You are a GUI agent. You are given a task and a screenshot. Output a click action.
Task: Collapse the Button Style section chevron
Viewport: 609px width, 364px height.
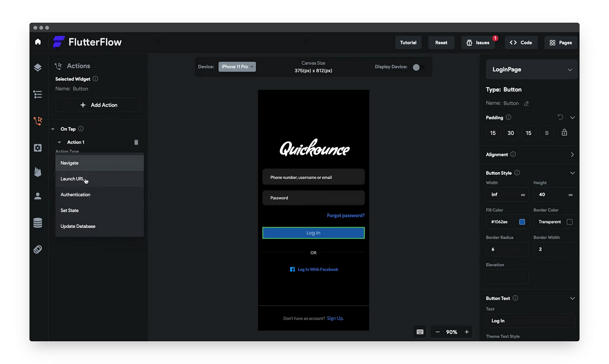click(572, 173)
